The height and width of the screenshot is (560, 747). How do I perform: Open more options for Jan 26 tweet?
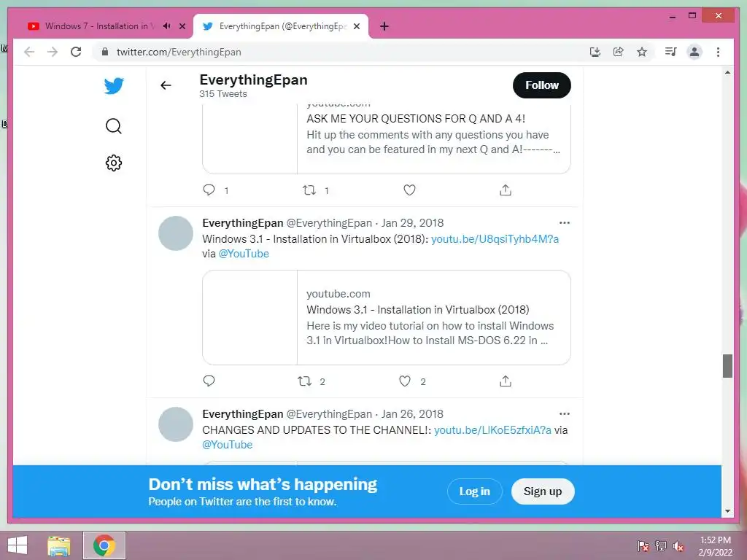click(565, 414)
